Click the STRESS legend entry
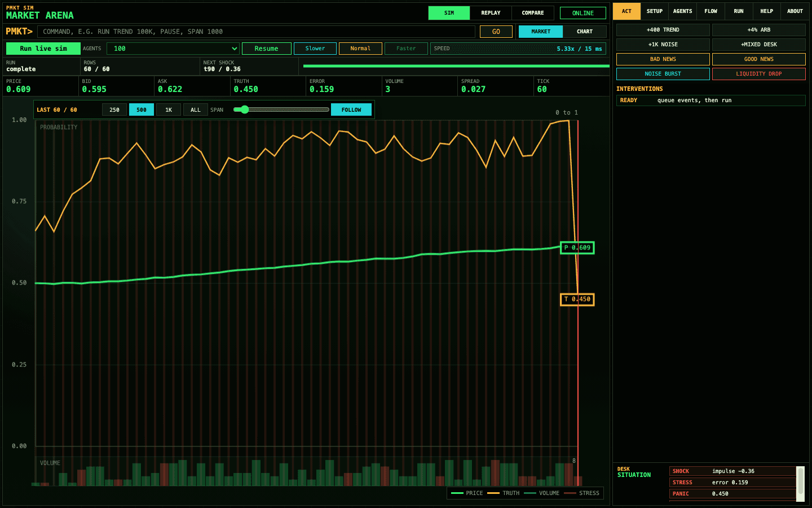This screenshot has height=508, width=812. pyautogui.click(x=582, y=493)
